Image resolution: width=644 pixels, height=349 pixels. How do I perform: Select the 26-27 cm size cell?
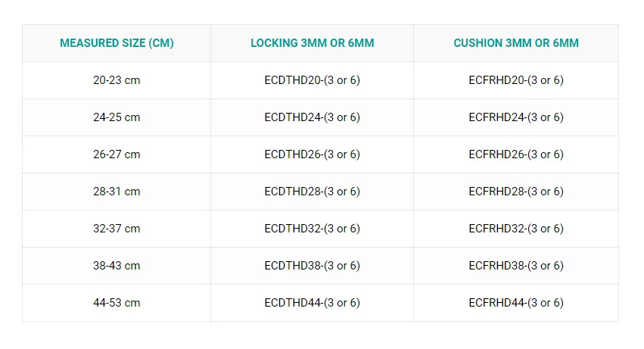[x=117, y=154]
